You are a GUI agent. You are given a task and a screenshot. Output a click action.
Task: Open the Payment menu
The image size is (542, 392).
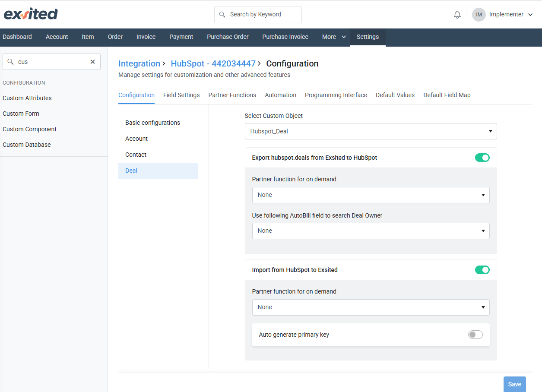pos(181,37)
